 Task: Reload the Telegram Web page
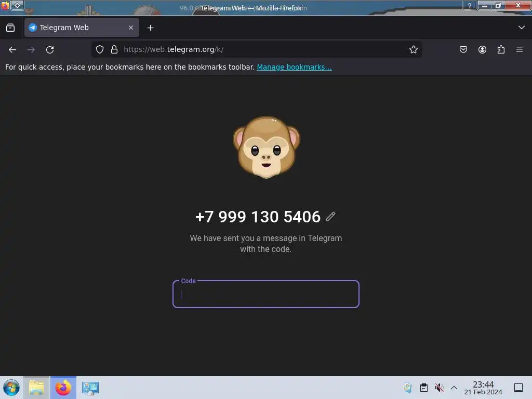coord(50,49)
